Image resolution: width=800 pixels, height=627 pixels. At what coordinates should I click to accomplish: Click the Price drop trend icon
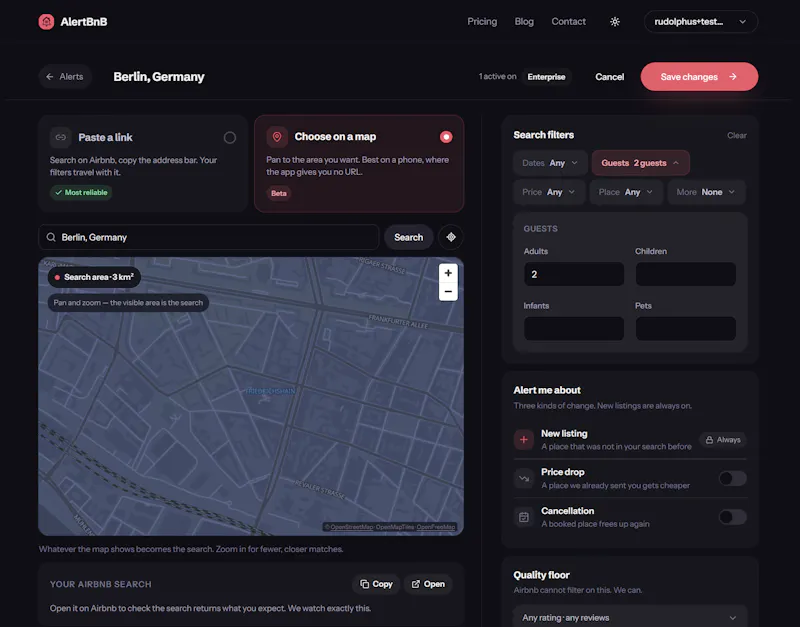point(524,479)
